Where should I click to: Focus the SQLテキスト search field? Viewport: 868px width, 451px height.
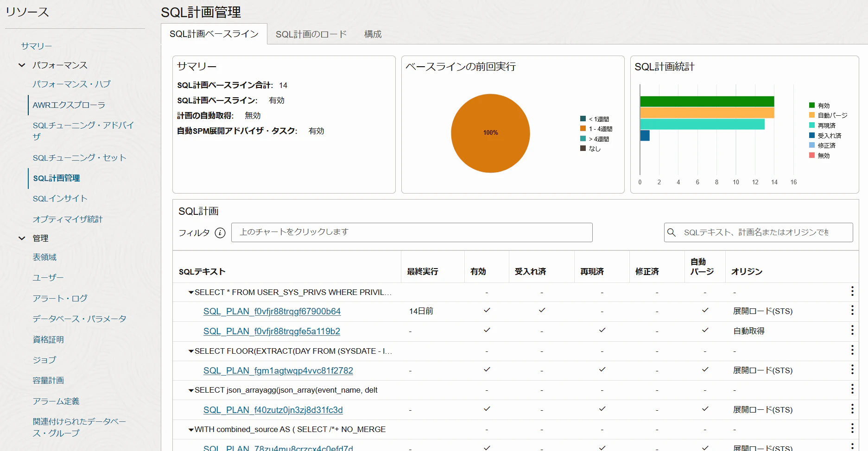click(758, 232)
